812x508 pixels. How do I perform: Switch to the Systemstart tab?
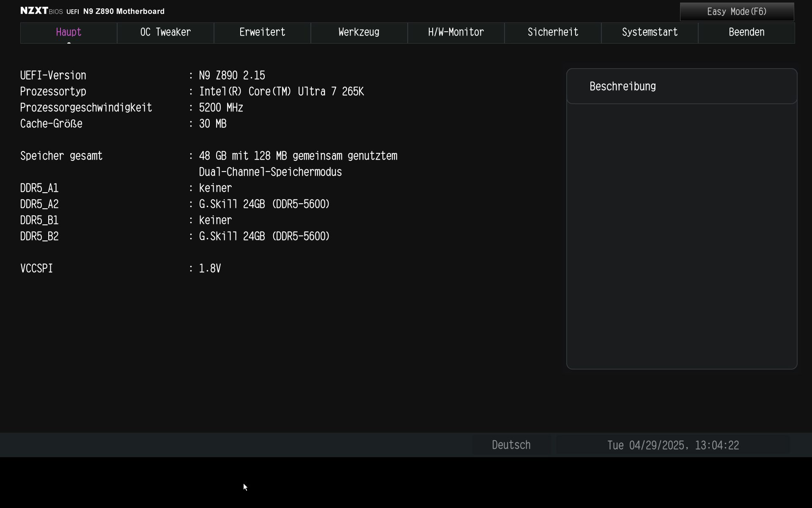(x=650, y=33)
